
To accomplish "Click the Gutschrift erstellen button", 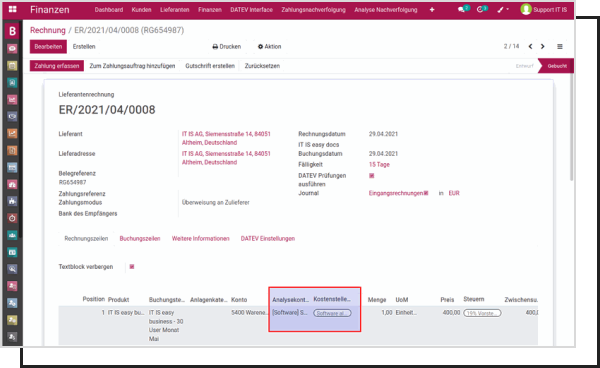I will click(210, 66).
